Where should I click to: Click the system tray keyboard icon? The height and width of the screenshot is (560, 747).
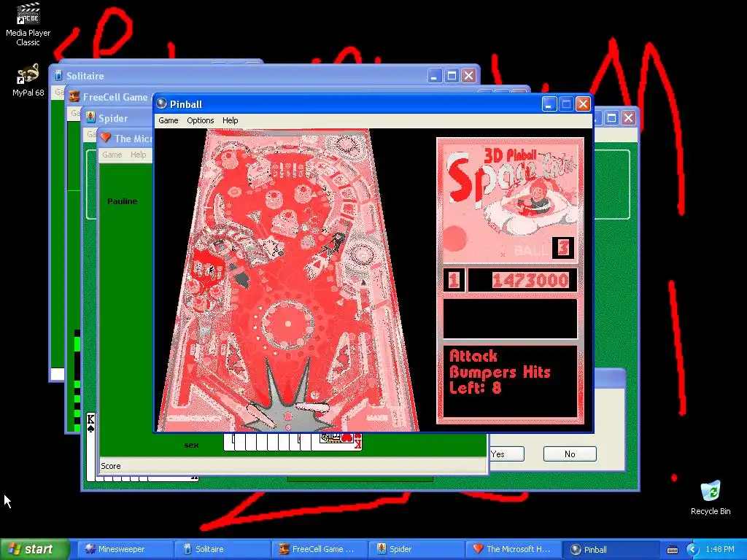point(672,550)
